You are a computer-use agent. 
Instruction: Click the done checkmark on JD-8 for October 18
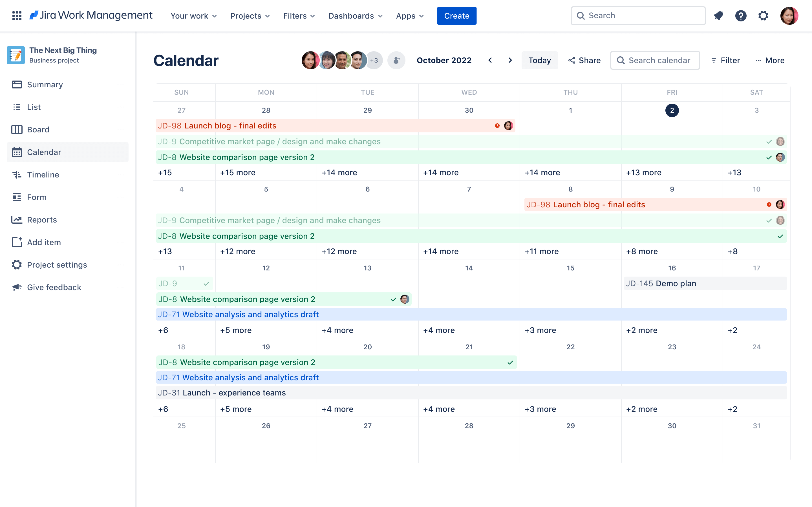point(510,362)
